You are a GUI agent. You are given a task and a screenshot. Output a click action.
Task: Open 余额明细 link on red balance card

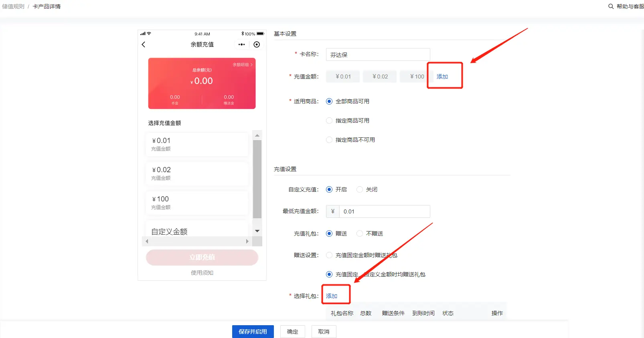pos(242,64)
